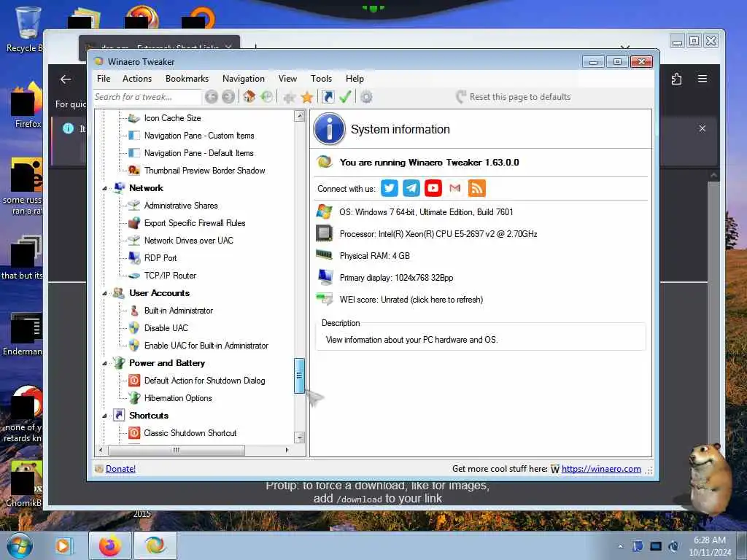Click the green checkmark toolbar icon
This screenshot has width=747, height=560.
coord(345,97)
